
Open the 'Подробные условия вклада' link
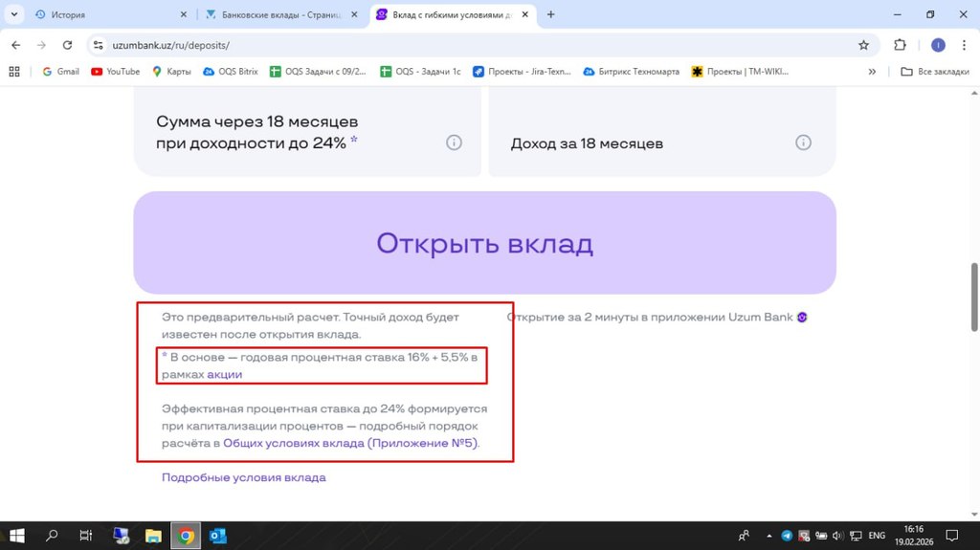click(x=243, y=477)
